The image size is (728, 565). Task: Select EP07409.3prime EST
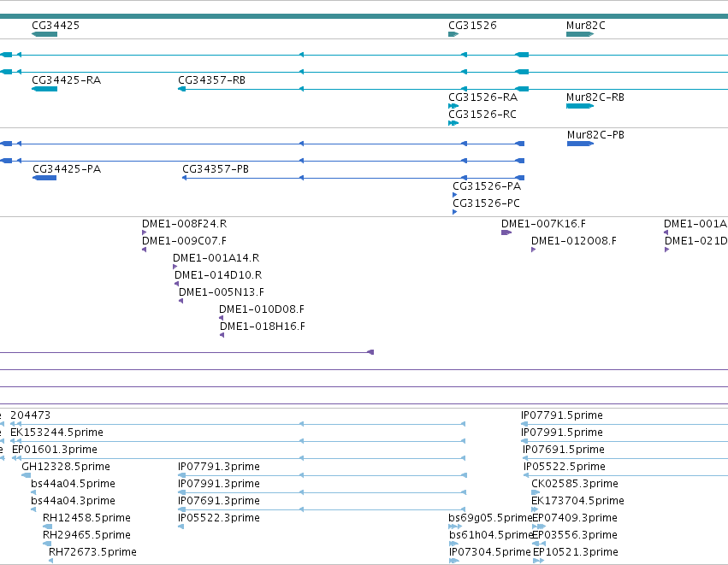tap(575, 519)
